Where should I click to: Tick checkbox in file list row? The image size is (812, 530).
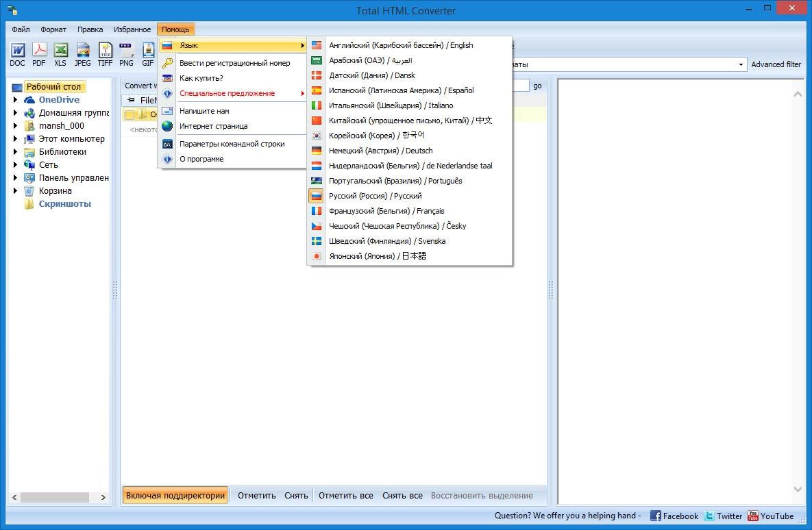pos(130,115)
